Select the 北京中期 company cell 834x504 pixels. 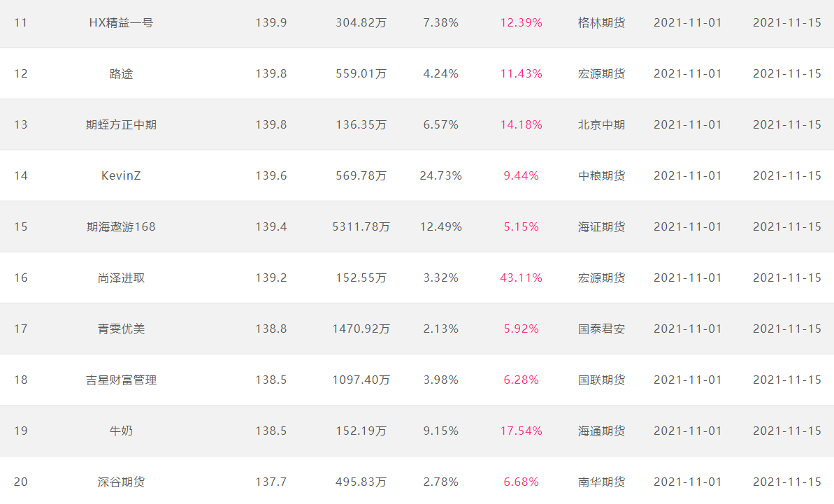point(601,125)
